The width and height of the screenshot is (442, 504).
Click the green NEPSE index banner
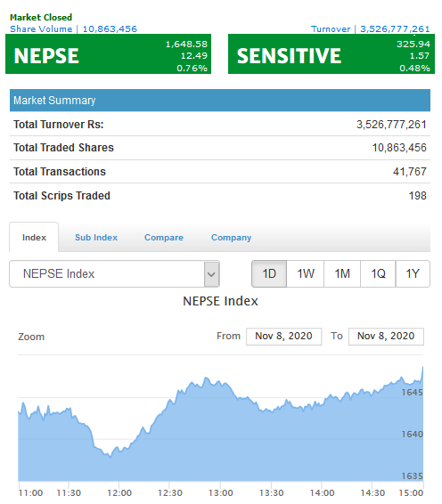click(x=109, y=54)
